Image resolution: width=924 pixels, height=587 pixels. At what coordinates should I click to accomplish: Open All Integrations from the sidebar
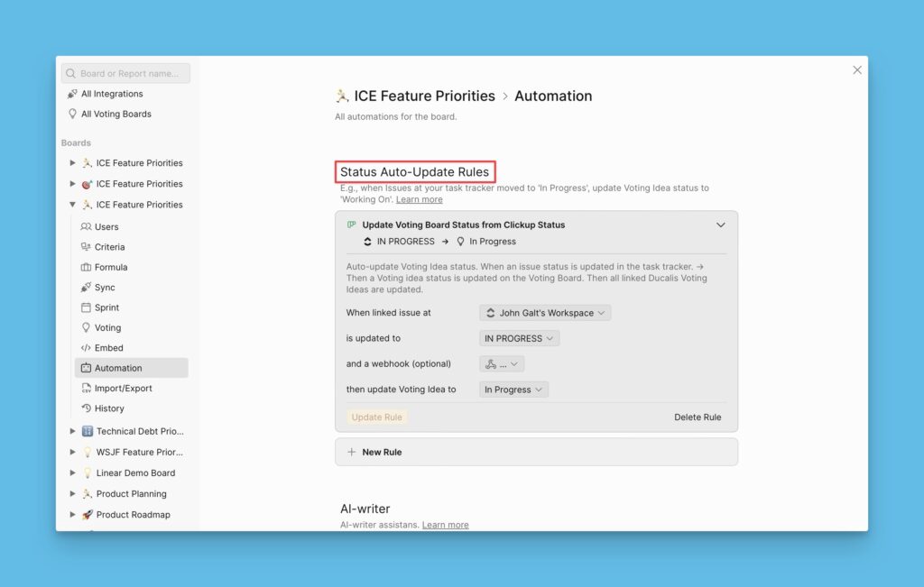106,93
